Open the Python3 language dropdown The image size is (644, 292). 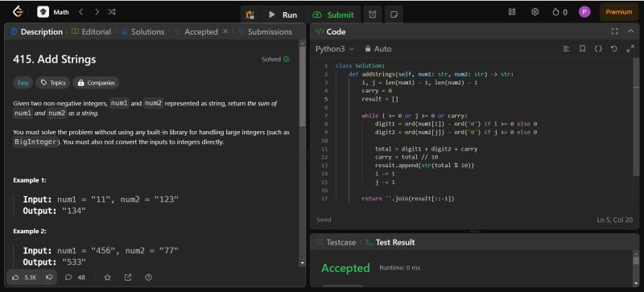pos(335,49)
